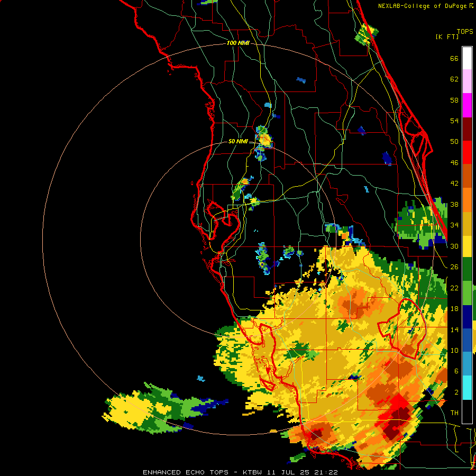
Task: Click the light pink legend swatch
Action: (x=467, y=81)
